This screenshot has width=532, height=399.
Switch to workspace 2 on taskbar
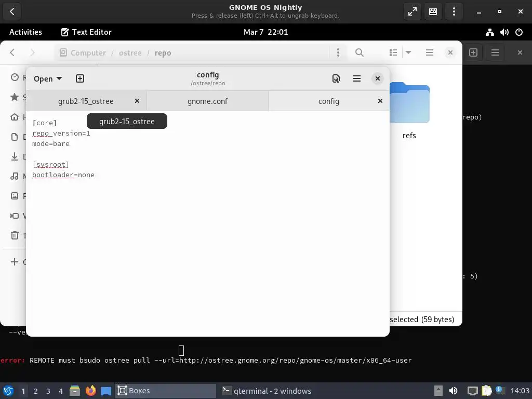click(x=36, y=391)
